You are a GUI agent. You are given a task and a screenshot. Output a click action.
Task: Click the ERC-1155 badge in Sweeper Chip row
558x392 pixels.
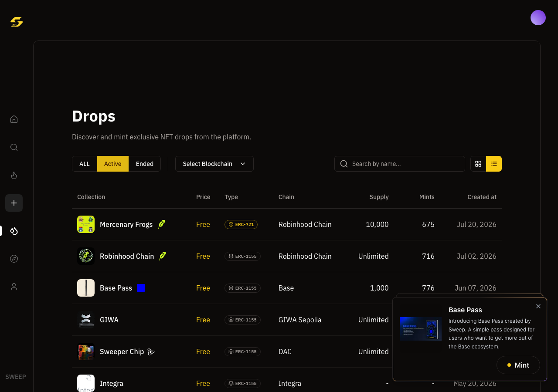coord(242,351)
